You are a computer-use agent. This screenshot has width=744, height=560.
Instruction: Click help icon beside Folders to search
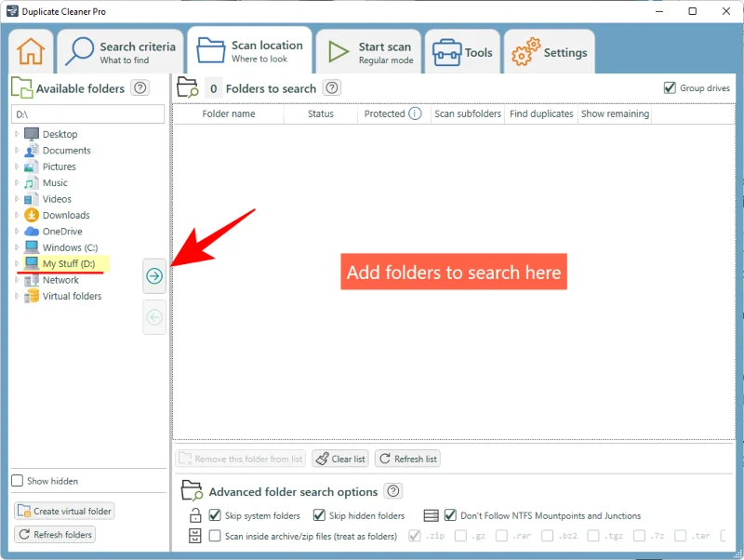pyautogui.click(x=332, y=88)
